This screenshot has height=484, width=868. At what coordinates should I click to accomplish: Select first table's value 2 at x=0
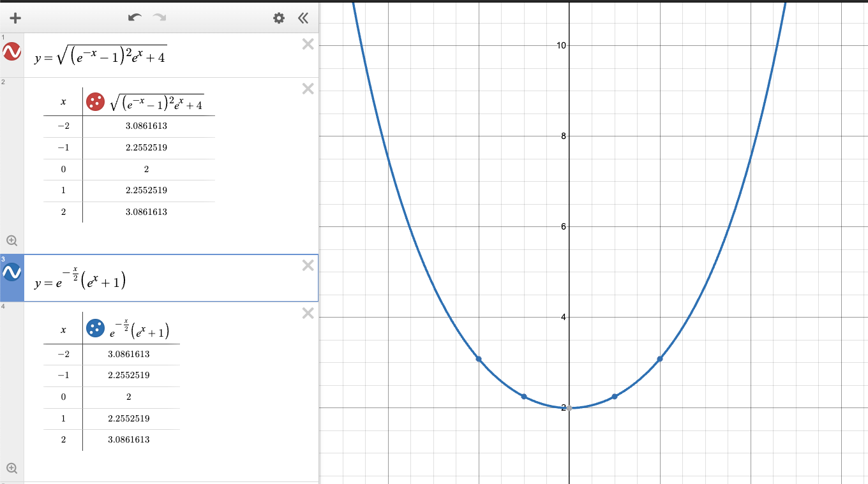point(147,169)
